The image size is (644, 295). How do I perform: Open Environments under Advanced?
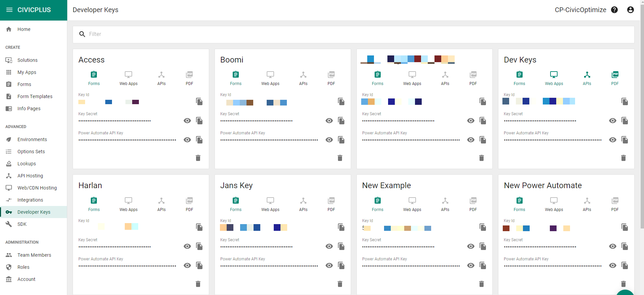point(34,139)
